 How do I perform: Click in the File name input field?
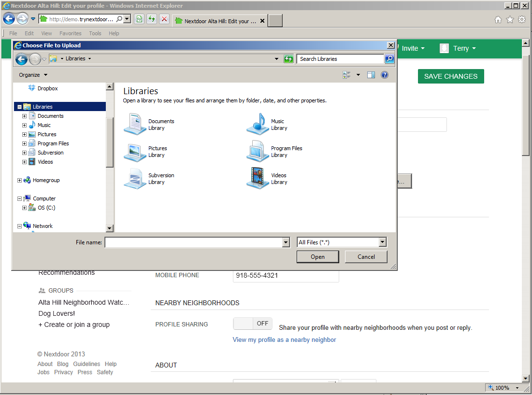(193, 242)
